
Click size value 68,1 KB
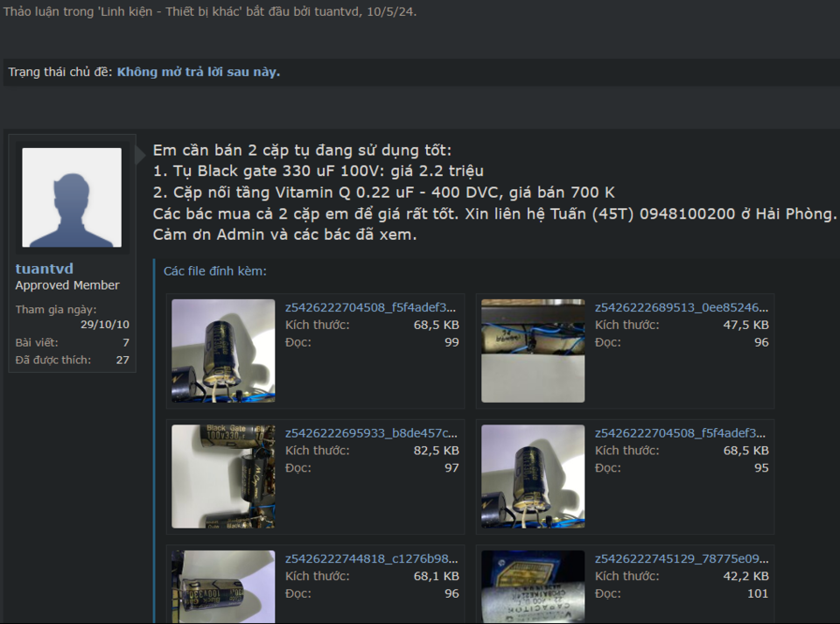(x=436, y=576)
